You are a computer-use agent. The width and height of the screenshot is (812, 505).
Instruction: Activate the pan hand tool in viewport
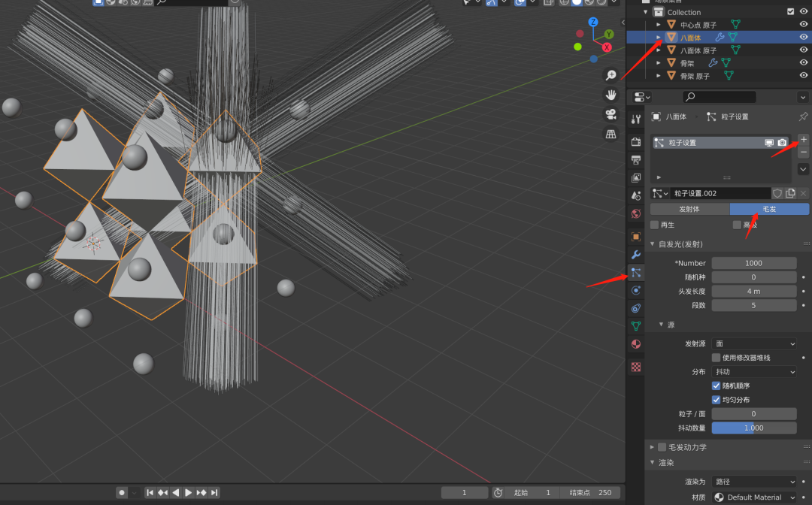click(611, 95)
